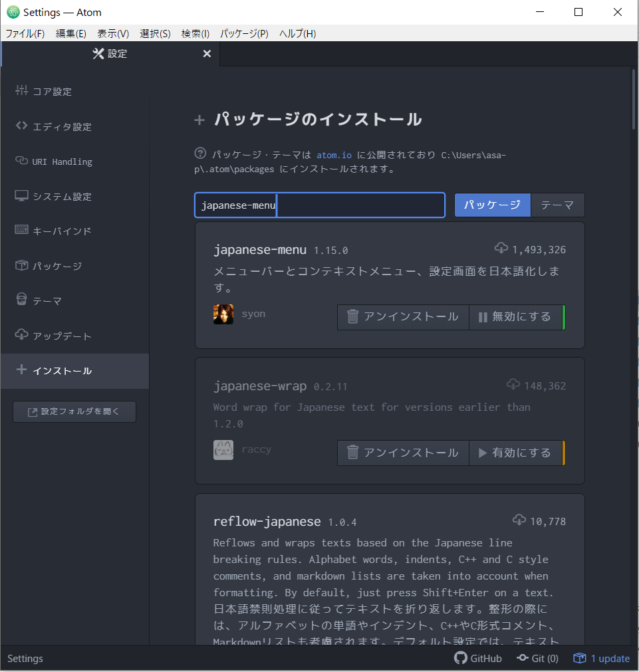Open パッケージ installed packages list
This screenshot has height=672, width=639.
pyautogui.click(x=57, y=266)
